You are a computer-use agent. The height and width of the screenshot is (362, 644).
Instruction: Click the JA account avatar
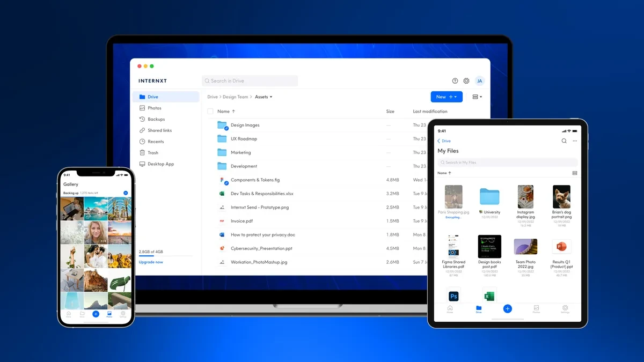coord(480,81)
